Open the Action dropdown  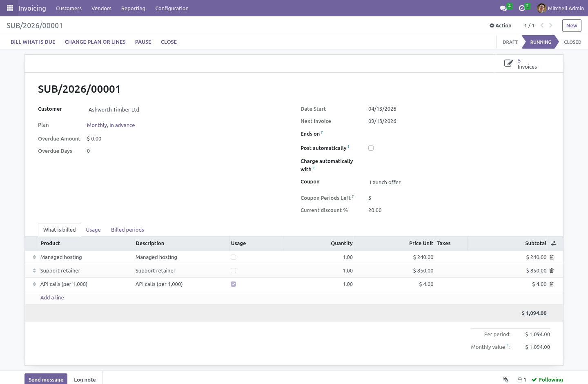(x=500, y=25)
